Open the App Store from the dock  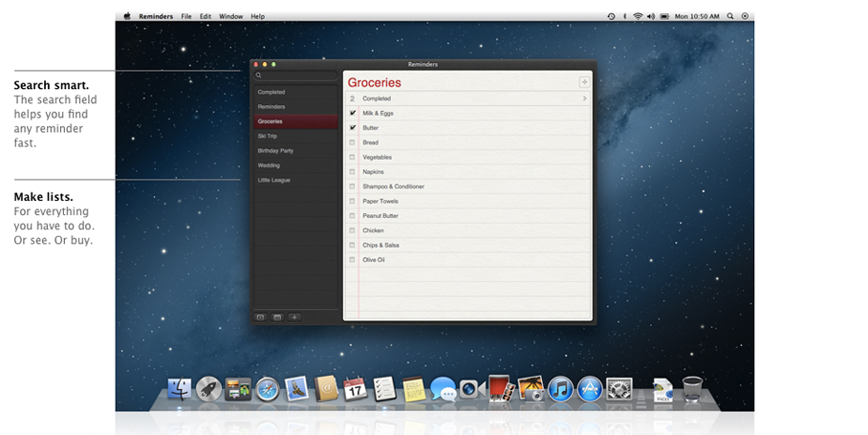coord(590,389)
